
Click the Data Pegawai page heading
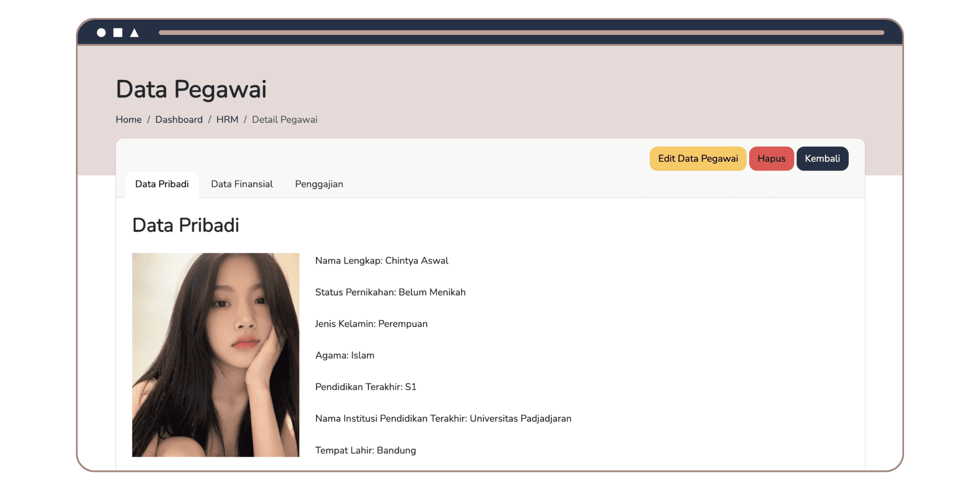[x=191, y=89]
